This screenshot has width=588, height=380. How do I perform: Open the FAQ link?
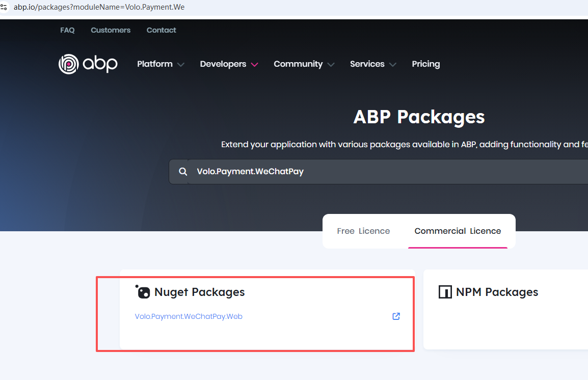click(x=67, y=30)
